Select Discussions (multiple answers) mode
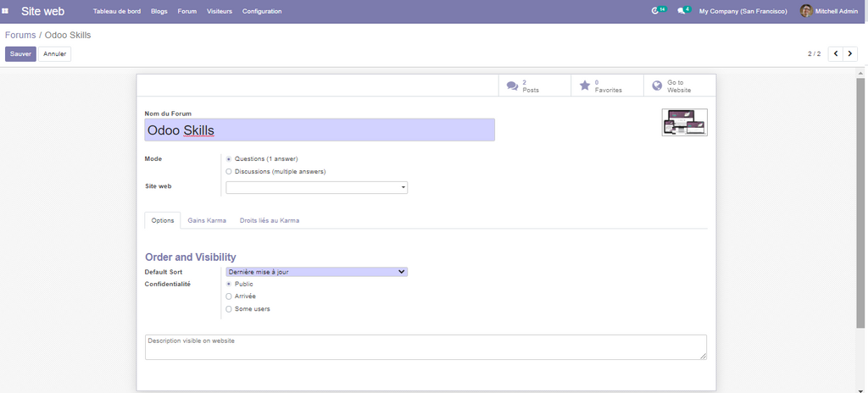The width and height of the screenshot is (868, 393). (x=229, y=171)
